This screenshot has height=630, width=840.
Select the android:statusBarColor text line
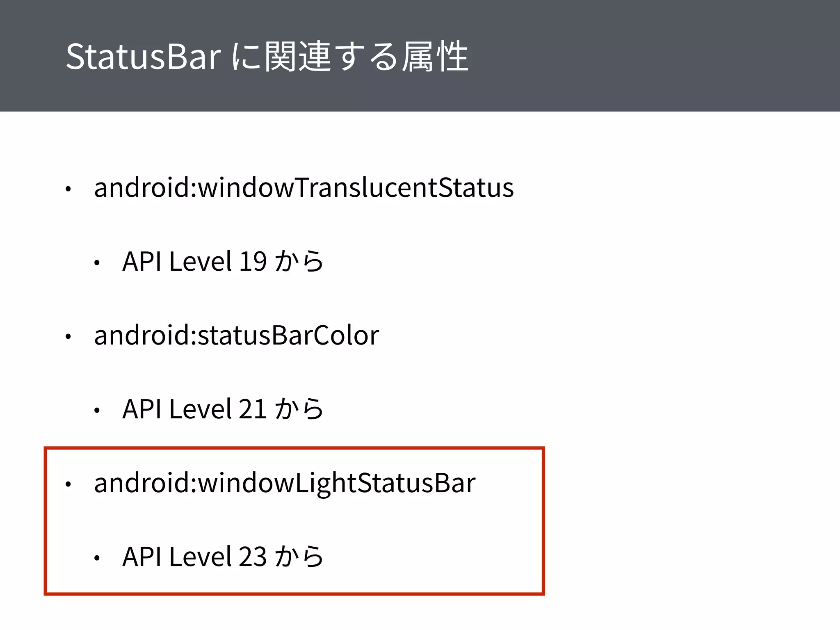coord(237,335)
